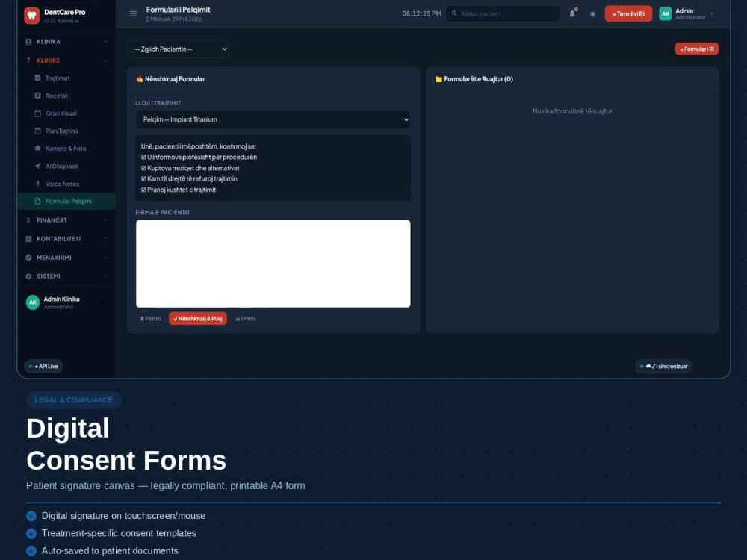Screen dimensions: 747x560
Task: Expand the KONTABILITETI section chevron
Action: (105, 239)
